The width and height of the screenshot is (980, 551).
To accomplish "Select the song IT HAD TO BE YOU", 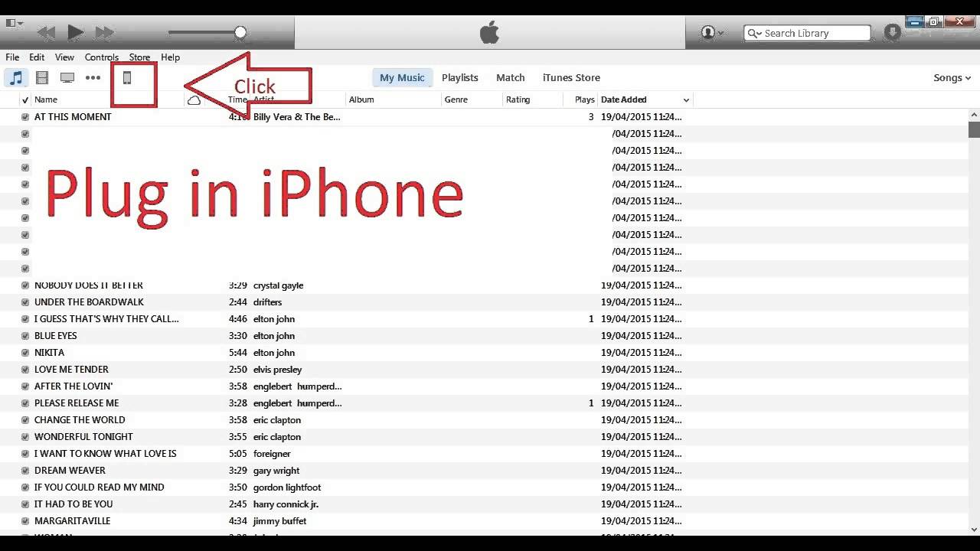I will 73,504.
